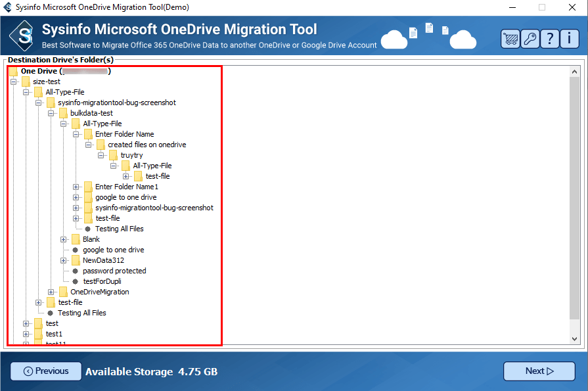This screenshot has height=391, width=588.
Task: Click the shopping cart purchase icon
Action: 510,39
